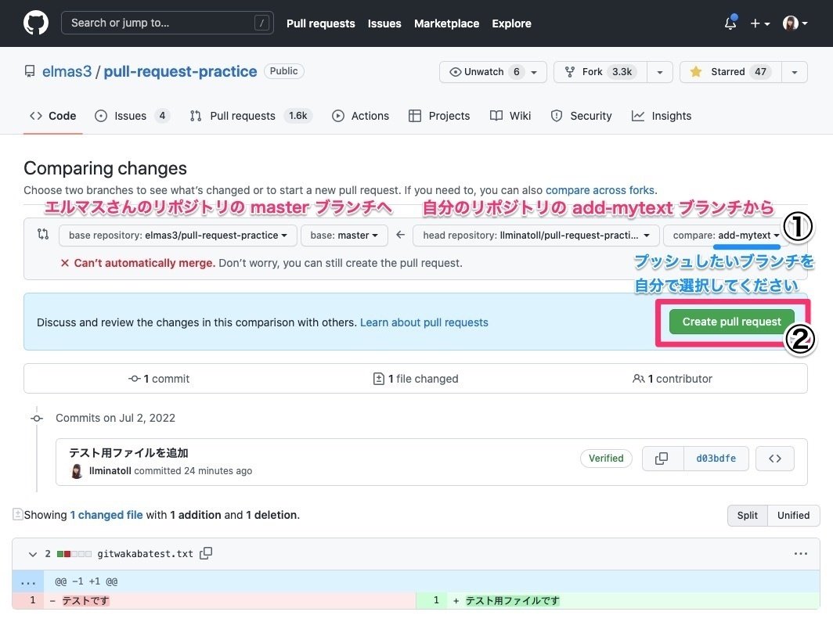Screen dimensions: 833x644
Task: Select the 1 file changed summary
Action: pos(416,379)
